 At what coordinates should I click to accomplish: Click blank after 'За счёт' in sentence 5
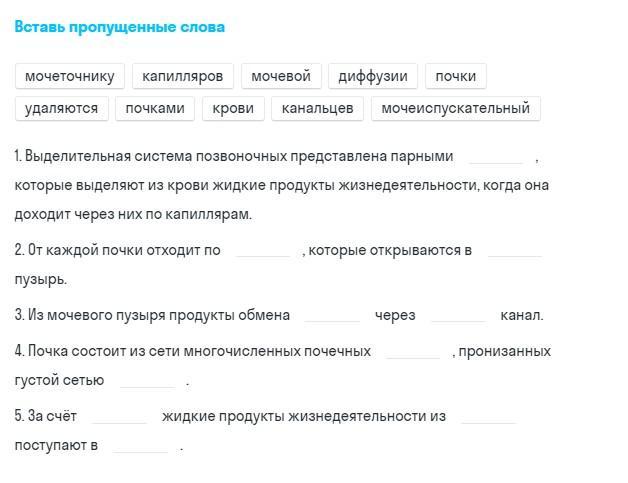119,416
